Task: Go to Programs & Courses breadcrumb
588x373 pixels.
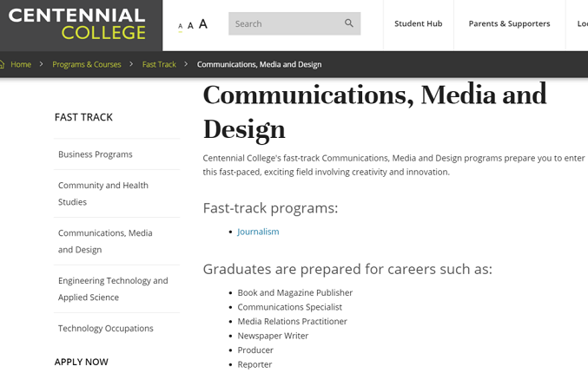Action: [87, 64]
